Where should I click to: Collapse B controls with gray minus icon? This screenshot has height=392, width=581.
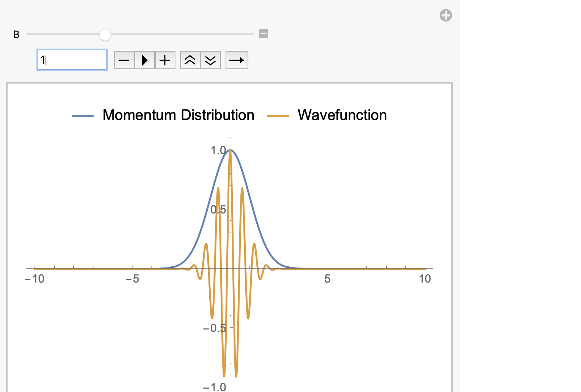pos(264,33)
